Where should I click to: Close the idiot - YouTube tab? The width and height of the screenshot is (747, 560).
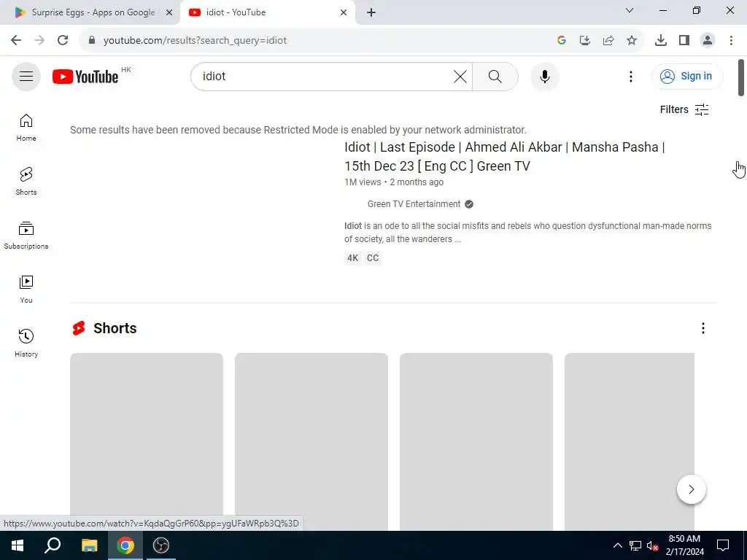(344, 12)
